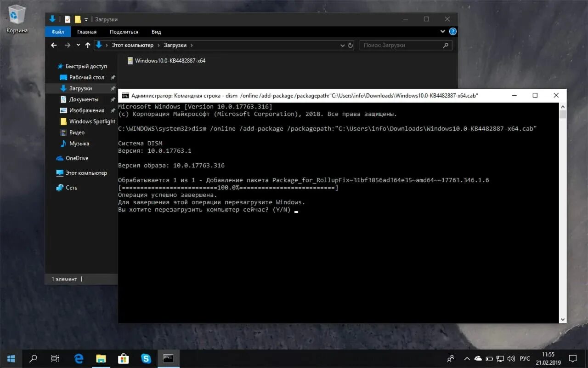Open the volume speaker tray icon

[x=511, y=359]
